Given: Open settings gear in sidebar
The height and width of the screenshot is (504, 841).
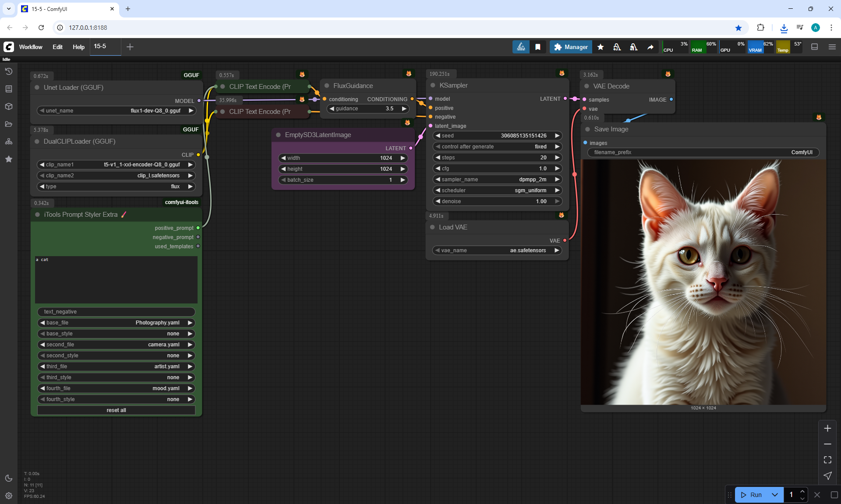Looking at the screenshot, I should pyautogui.click(x=9, y=496).
